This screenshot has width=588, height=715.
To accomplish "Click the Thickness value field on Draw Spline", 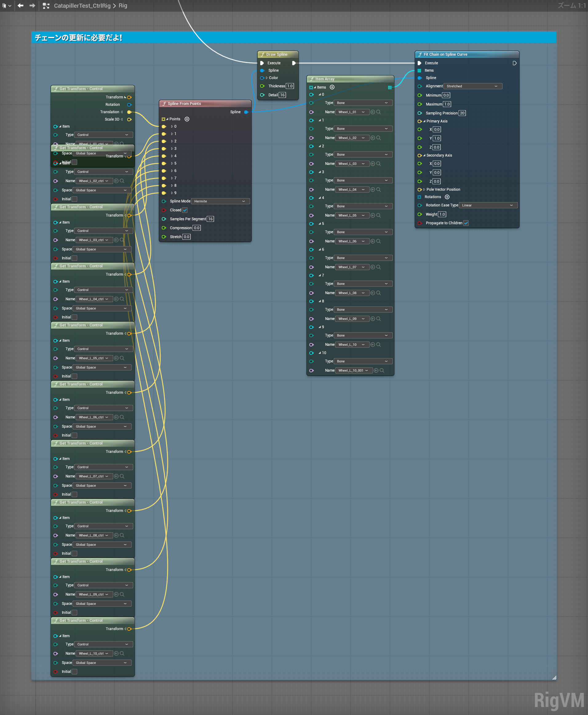I will coord(290,86).
